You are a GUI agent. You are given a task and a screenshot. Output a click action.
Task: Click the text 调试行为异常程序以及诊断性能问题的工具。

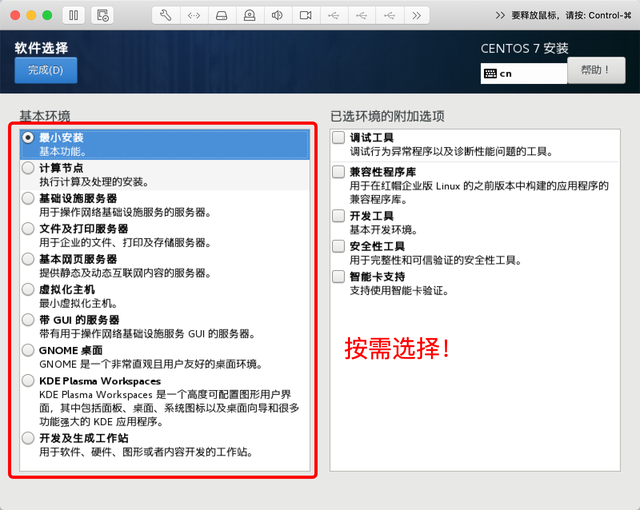(x=451, y=152)
